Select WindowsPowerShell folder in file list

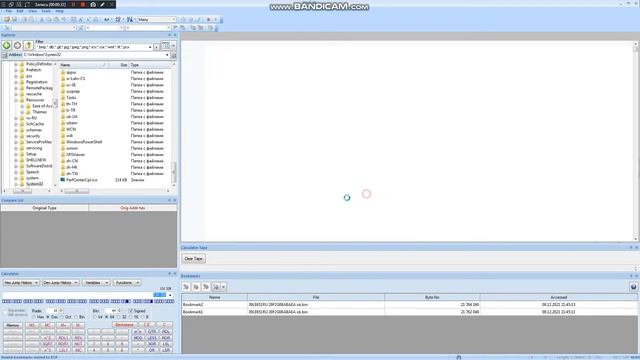tap(84, 142)
